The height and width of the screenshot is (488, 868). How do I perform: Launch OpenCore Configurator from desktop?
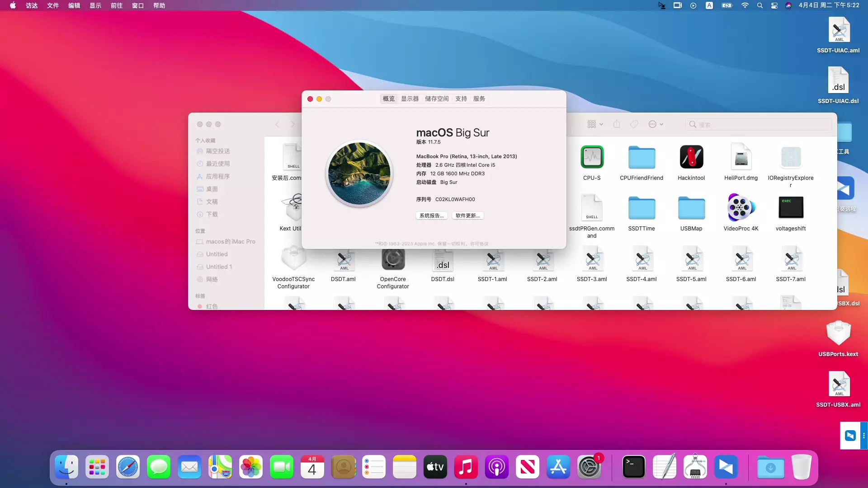pos(392,260)
